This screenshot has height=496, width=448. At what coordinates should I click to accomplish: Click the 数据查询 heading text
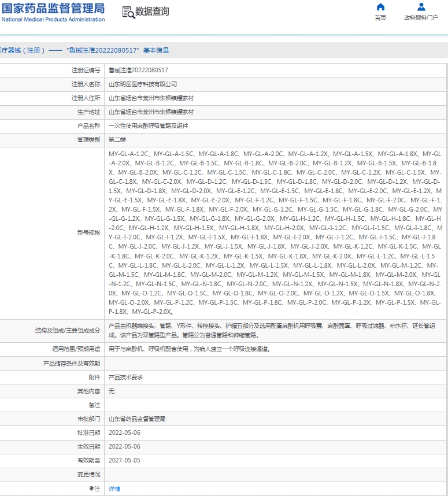tap(152, 12)
